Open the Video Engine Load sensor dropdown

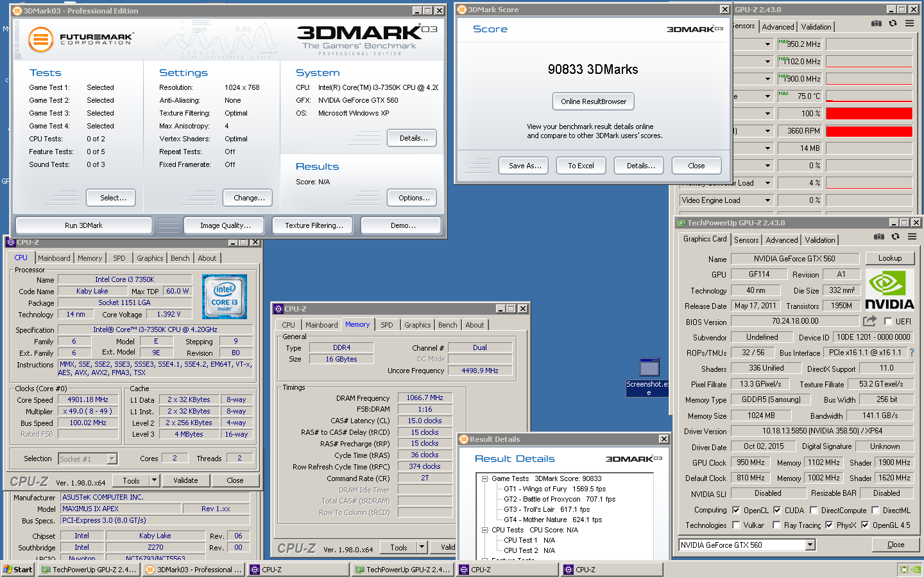click(x=767, y=200)
